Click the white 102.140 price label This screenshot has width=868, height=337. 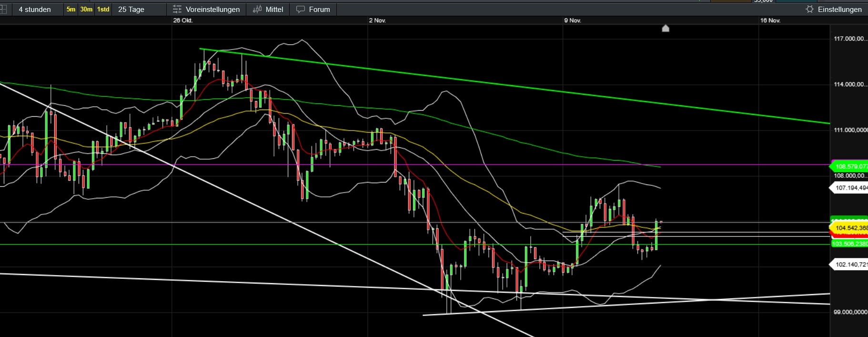850,265
